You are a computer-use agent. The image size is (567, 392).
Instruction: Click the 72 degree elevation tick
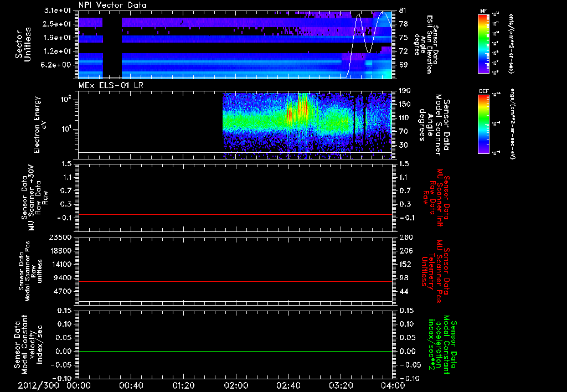coord(403,51)
